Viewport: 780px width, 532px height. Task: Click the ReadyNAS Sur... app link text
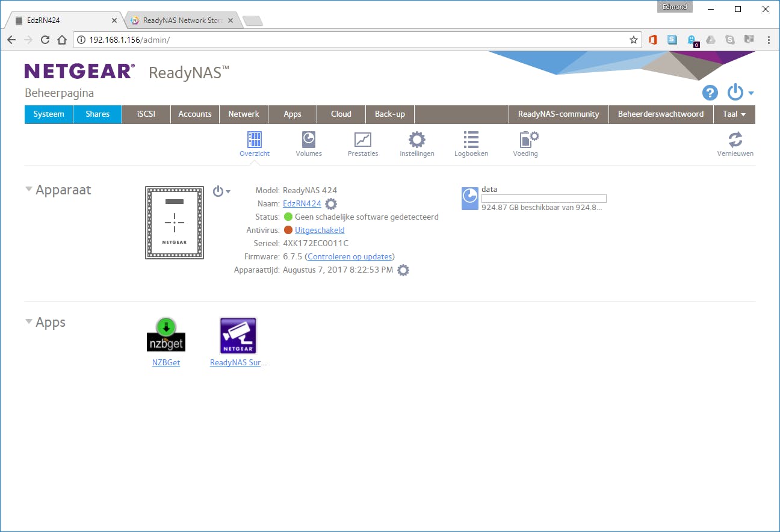238,363
